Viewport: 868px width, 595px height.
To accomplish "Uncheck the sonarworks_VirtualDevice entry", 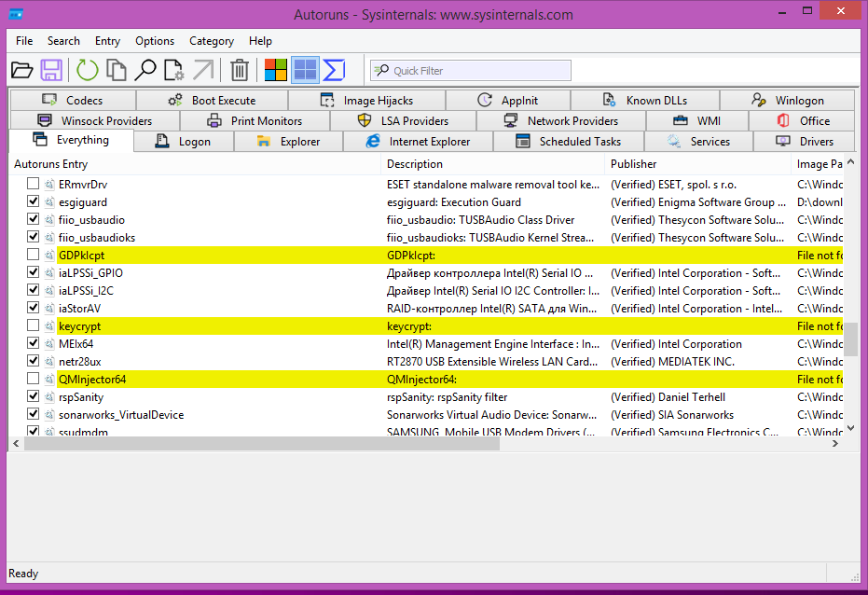I will point(34,414).
